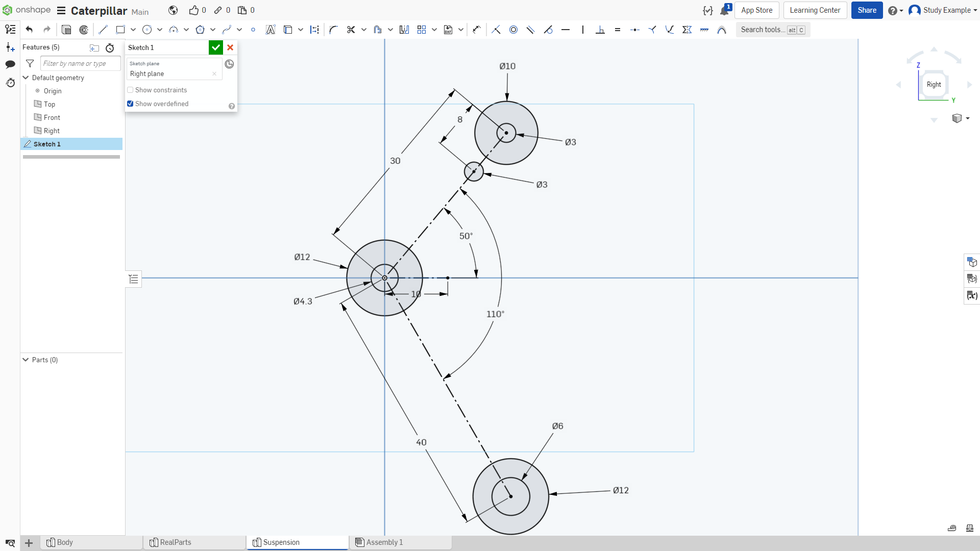Image resolution: width=980 pixels, height=551 pixels.
Task: Select the Line sketch tool
Action: coord(103,30)
